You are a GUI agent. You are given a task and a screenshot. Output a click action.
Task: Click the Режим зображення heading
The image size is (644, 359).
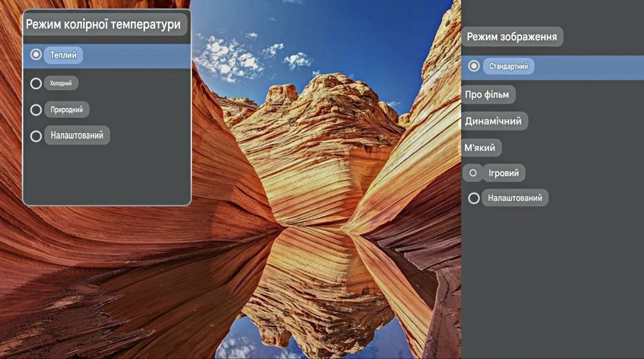[512, 37]
